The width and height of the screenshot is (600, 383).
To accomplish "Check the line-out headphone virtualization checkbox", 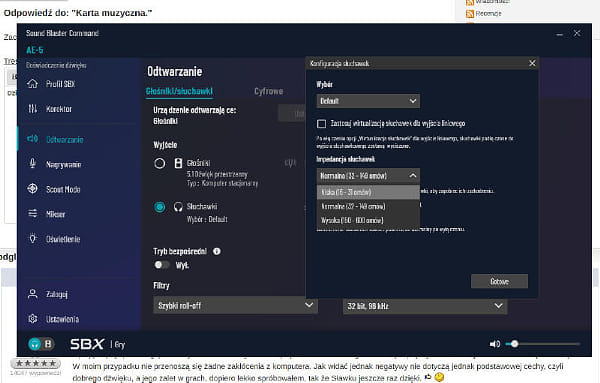I will [x=321, y=124].
